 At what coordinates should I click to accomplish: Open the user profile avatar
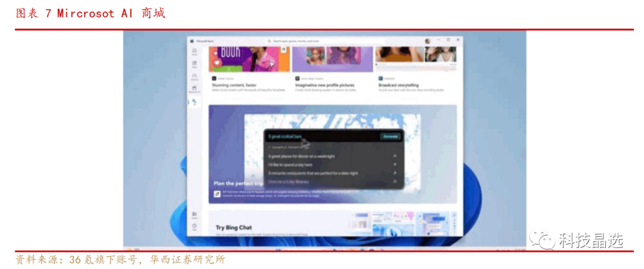[428, 41]
